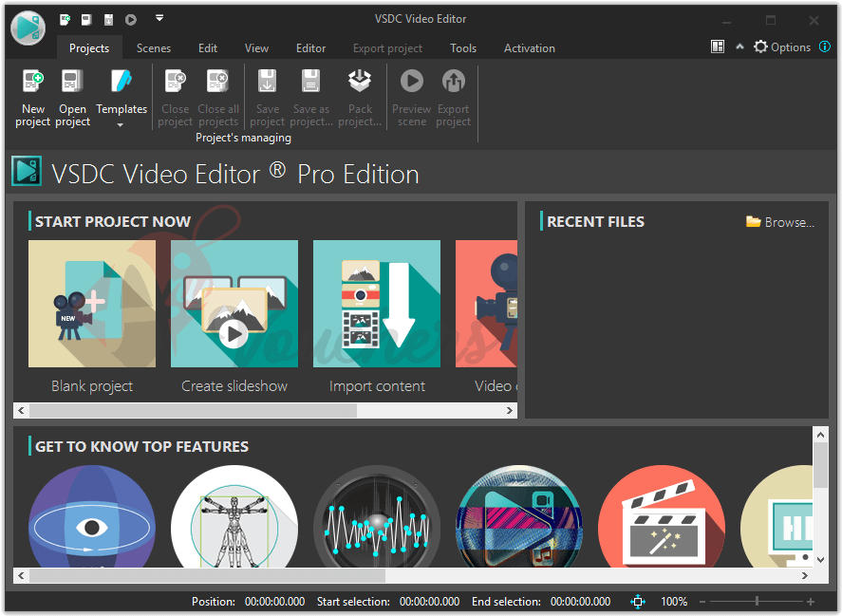This screenshot has height=616, width=842.
Task: Switch to the Scenes tab
Action: [x=153, y=47]
